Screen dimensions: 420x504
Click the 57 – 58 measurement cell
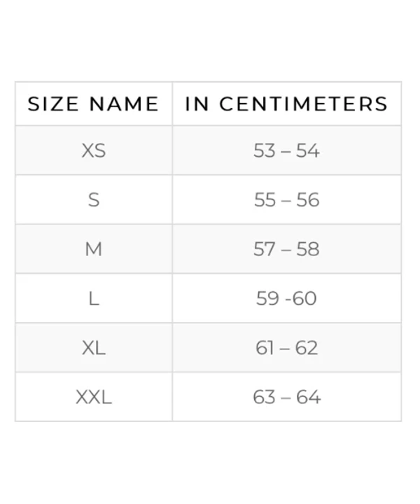[x=286, y=249]
